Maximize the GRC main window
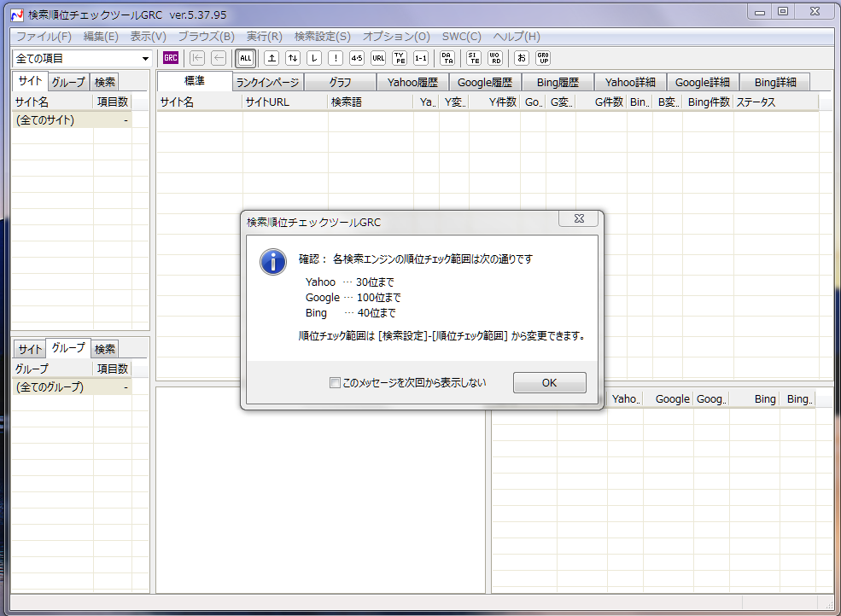The width and height of the screenshot is (841, 616). tap(783, 11)
